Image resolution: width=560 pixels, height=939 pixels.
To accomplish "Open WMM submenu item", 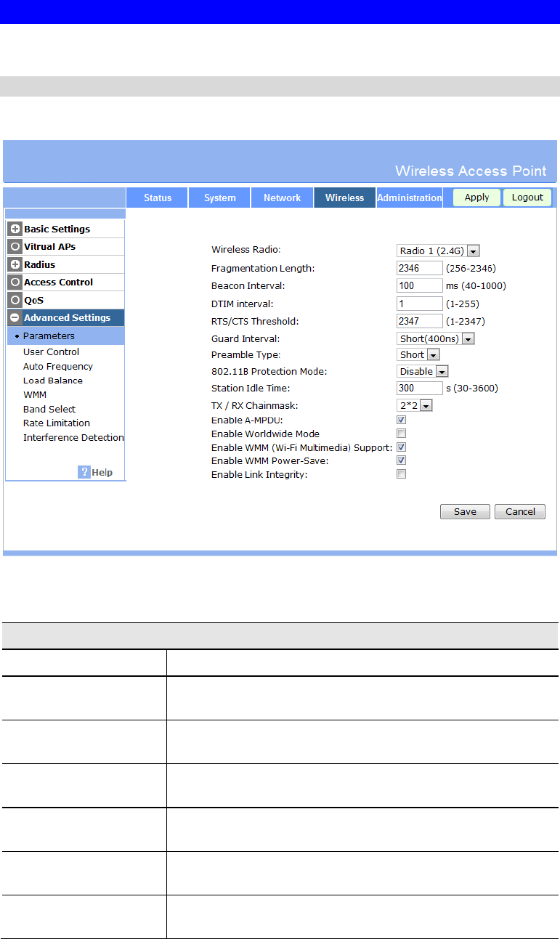I will [35, 394].
